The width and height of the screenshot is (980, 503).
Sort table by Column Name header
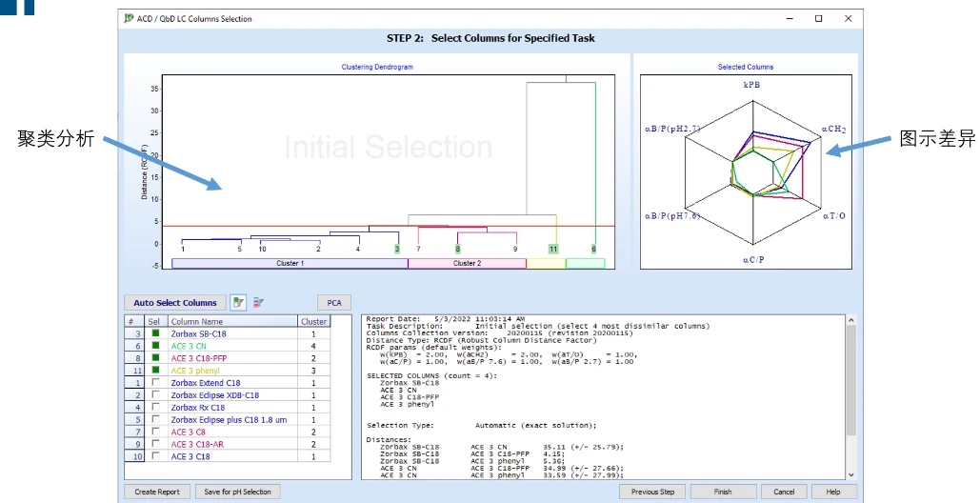tap(232, 321)
